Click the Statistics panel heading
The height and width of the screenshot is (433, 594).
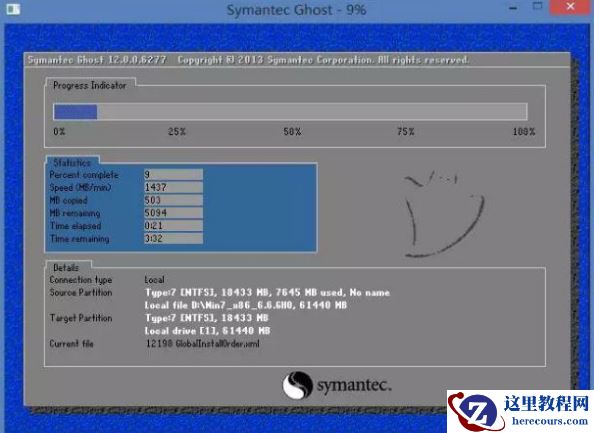click(x=72, y=163)
